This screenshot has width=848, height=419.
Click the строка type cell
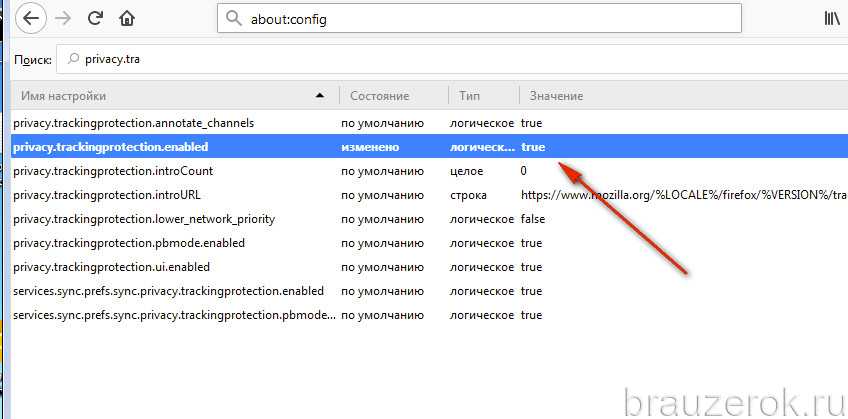(x=468, y=195)
